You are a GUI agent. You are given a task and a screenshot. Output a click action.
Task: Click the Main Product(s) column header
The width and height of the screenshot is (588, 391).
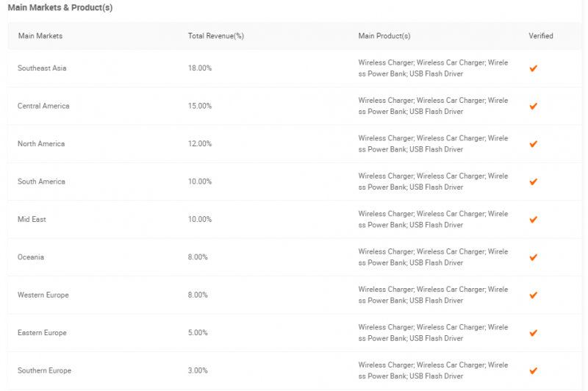[384, 36]
